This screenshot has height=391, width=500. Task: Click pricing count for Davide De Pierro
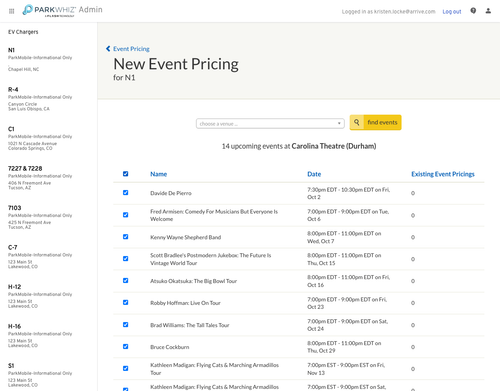point(413,193)
